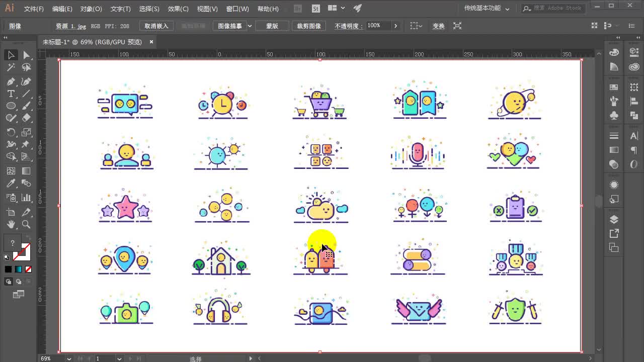Open the 对象(O) menu
Screen dimensions: 644x362
[91, 9]
